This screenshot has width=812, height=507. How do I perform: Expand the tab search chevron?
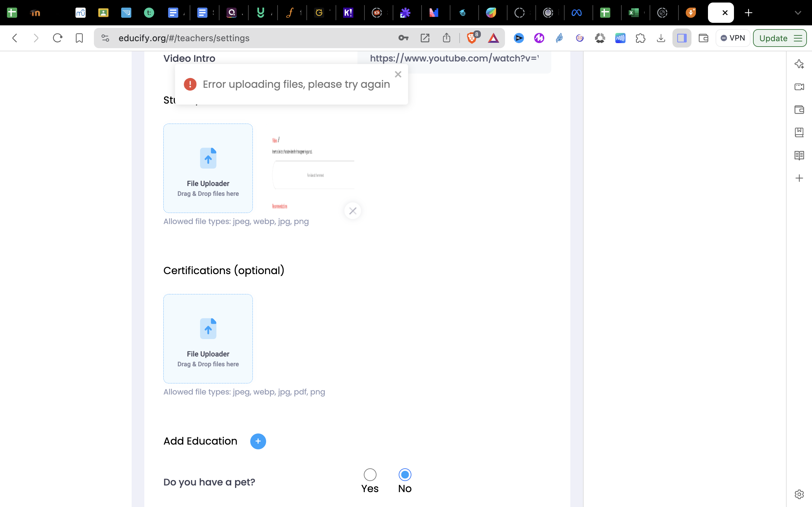coord(798,13)
